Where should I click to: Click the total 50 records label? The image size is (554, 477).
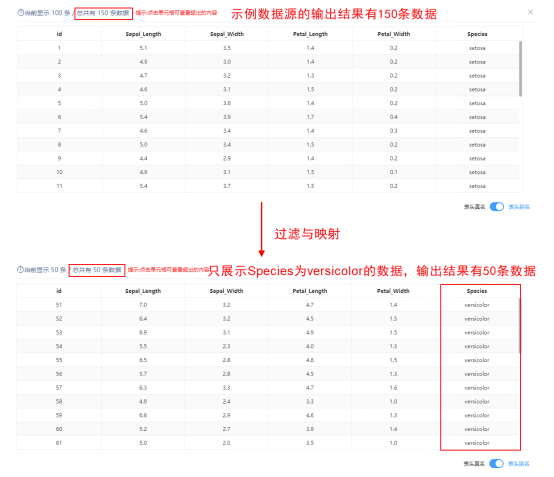(97, 270)
